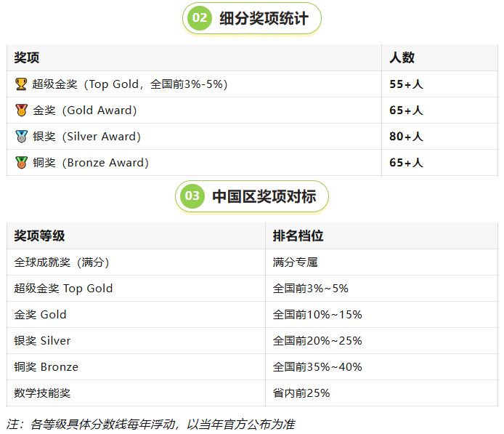Screen dimensions: 504x434
Task: Click the 排名档位 column header
Action: point(298,236)
